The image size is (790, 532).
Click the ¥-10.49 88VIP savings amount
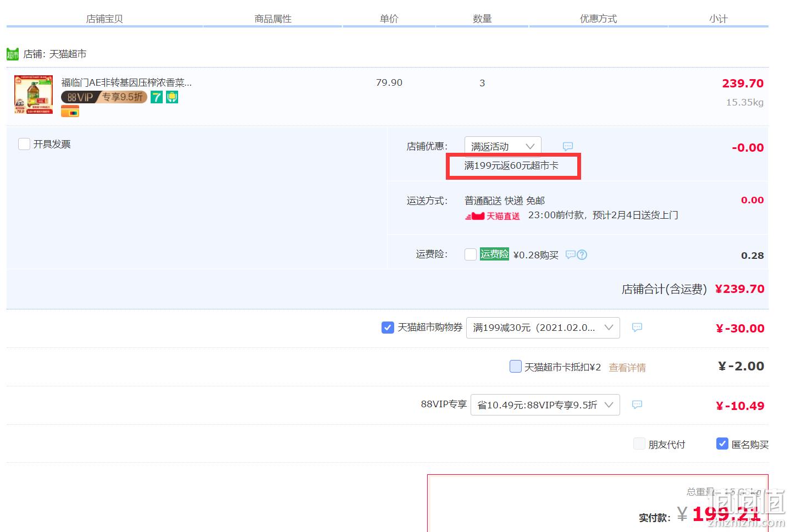740,406
